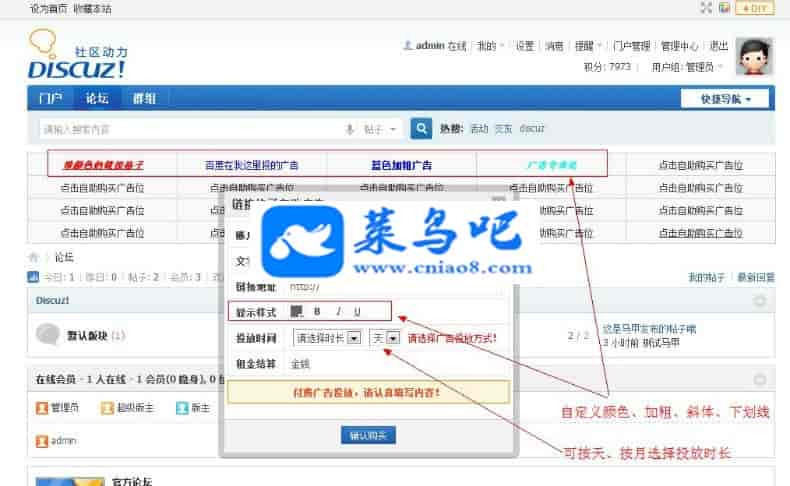The image size is (790, 486).
Task: Click the blue search magnifier button
Action: (x=422, y=129)
